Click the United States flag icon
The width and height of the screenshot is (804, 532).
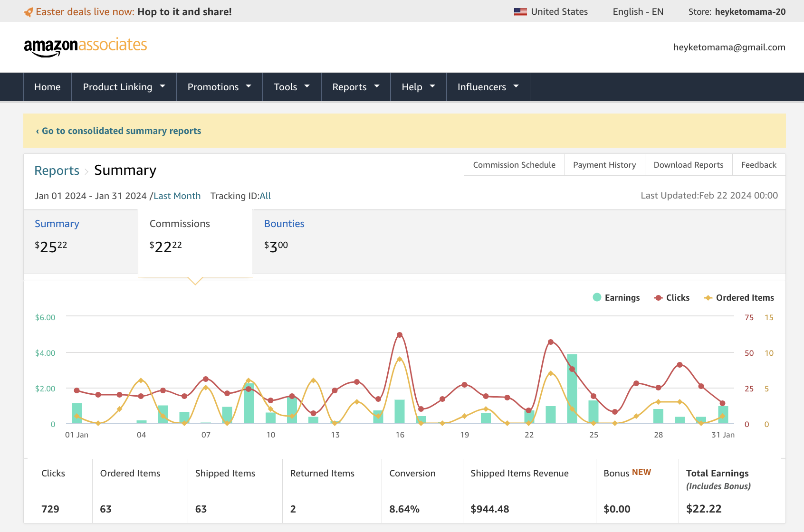pos(520,12)
